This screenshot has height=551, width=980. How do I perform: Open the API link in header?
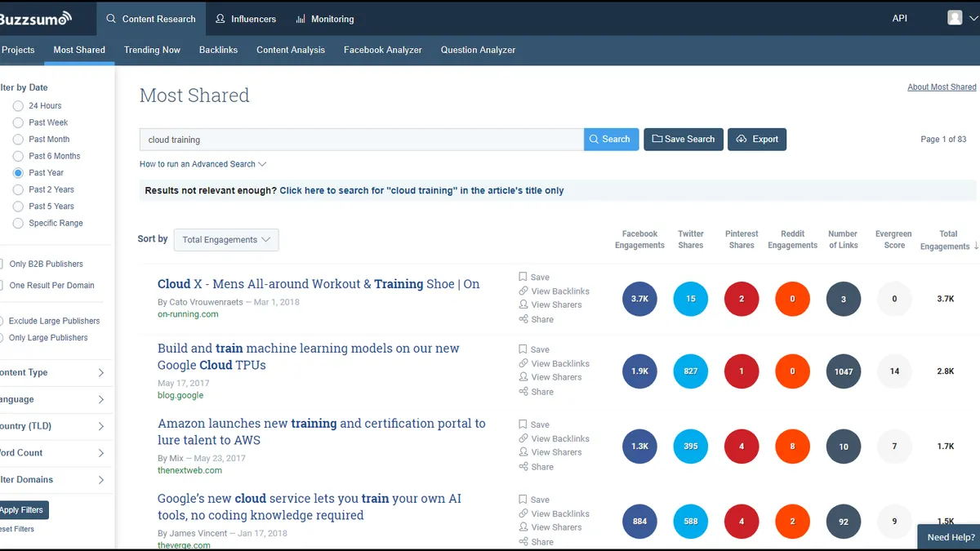[x=900, y=18]
